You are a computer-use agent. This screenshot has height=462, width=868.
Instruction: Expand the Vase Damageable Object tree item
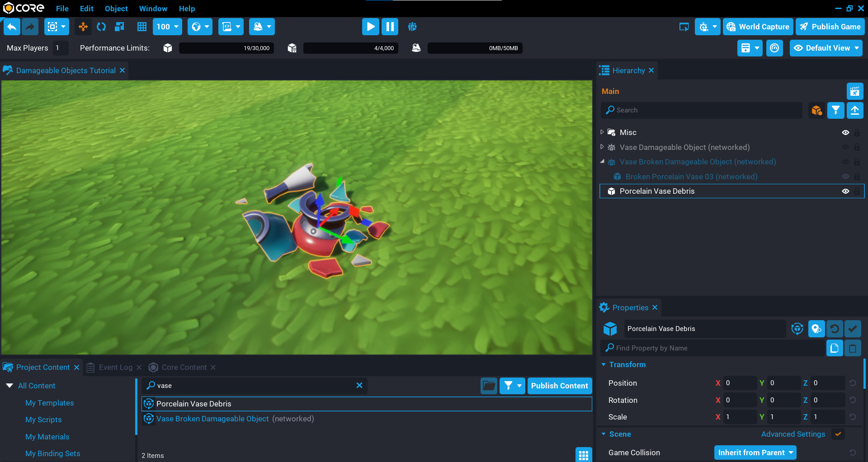(602, 147)
